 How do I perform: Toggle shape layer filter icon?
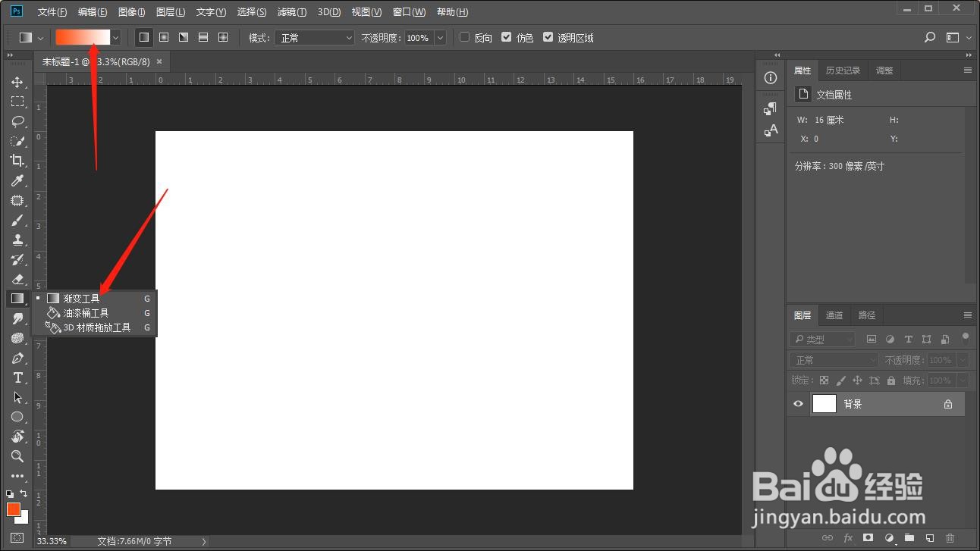pyautogui.click(x=926, y=339)
